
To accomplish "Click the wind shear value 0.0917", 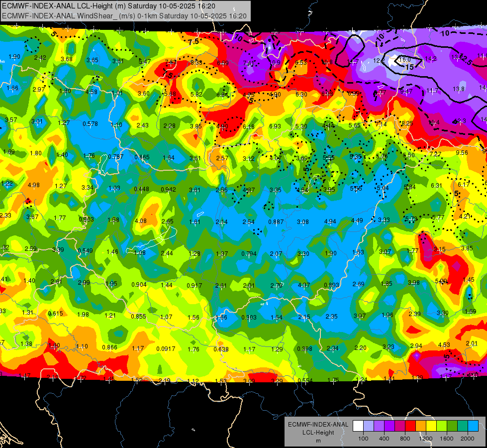I will [166, 349].
